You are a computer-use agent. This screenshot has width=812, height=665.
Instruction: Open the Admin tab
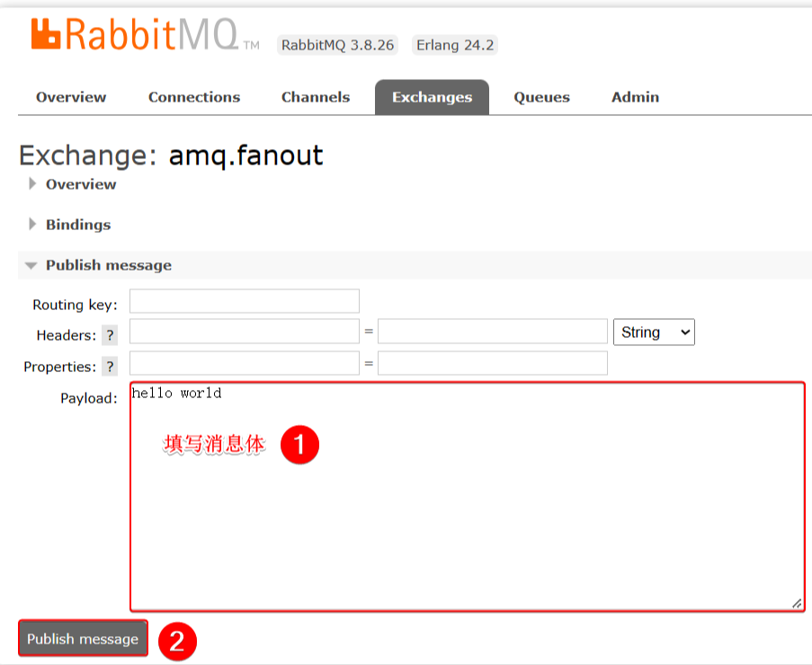(635, 97)
